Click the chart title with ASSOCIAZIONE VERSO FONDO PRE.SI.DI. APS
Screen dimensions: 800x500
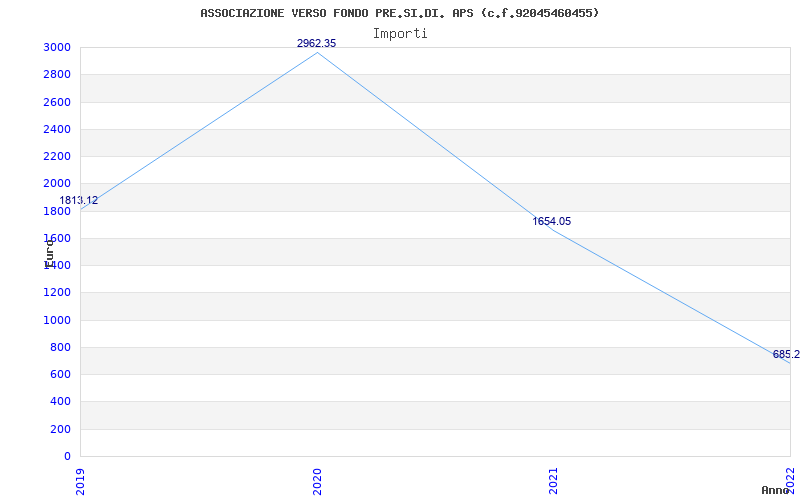399,13
